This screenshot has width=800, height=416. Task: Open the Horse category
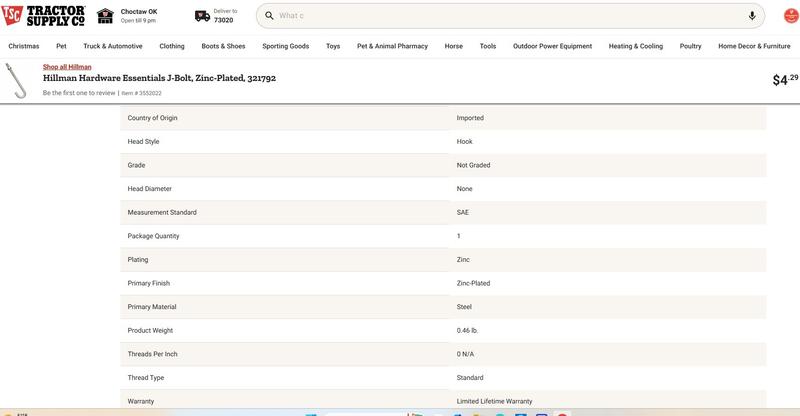[454, 46]
